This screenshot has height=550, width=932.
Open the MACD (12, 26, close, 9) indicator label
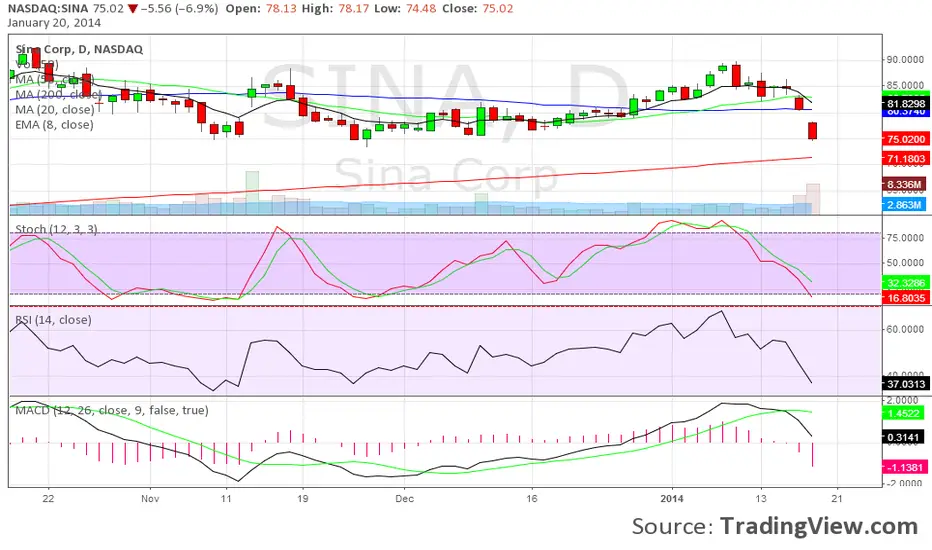click(x=112, y=410)
